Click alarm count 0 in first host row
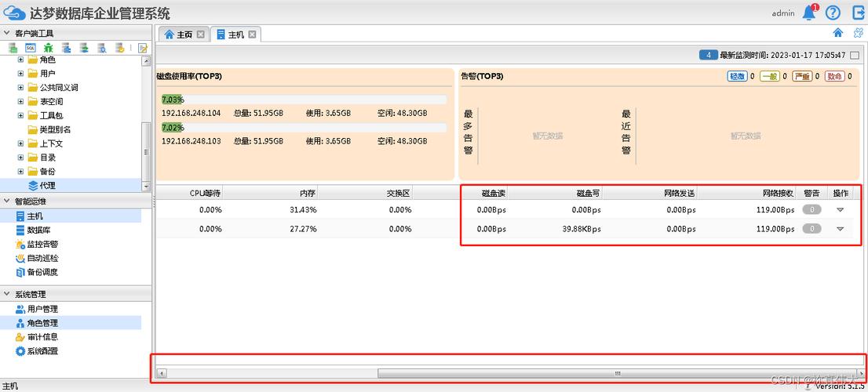This screenshot has height=392, width=868. tap(811, 210)
